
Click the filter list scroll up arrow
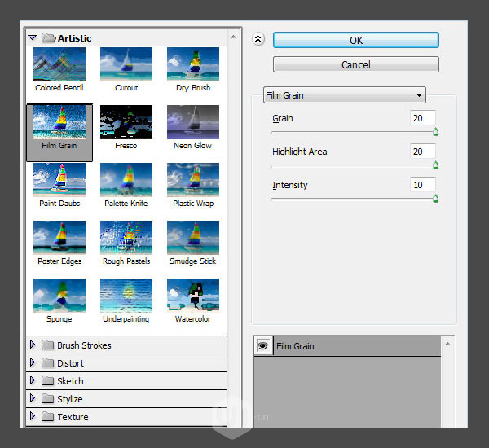(233, 37)
